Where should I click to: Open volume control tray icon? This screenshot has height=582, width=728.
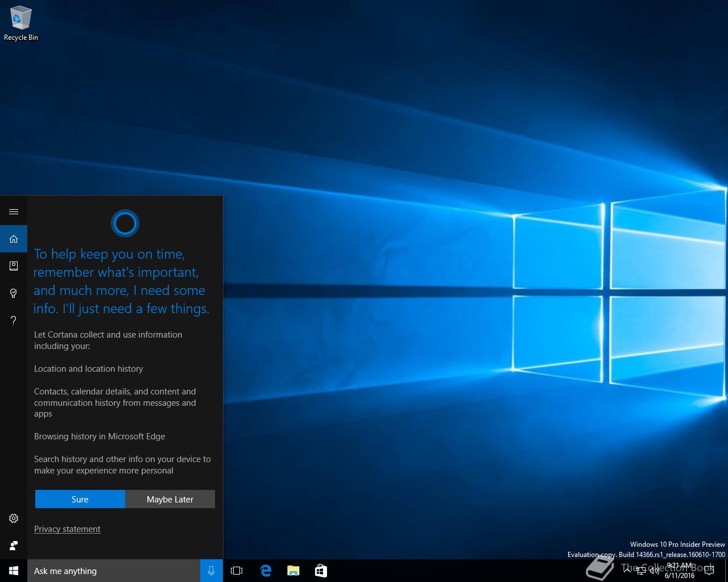click(x=655, y=571)
